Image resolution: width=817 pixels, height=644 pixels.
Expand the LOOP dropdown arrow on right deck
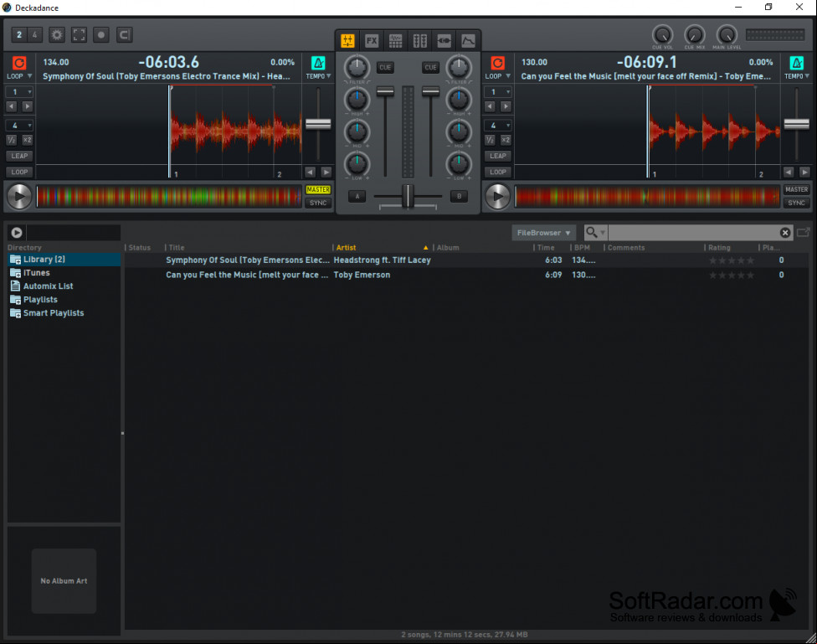click(x=508, y=76)
